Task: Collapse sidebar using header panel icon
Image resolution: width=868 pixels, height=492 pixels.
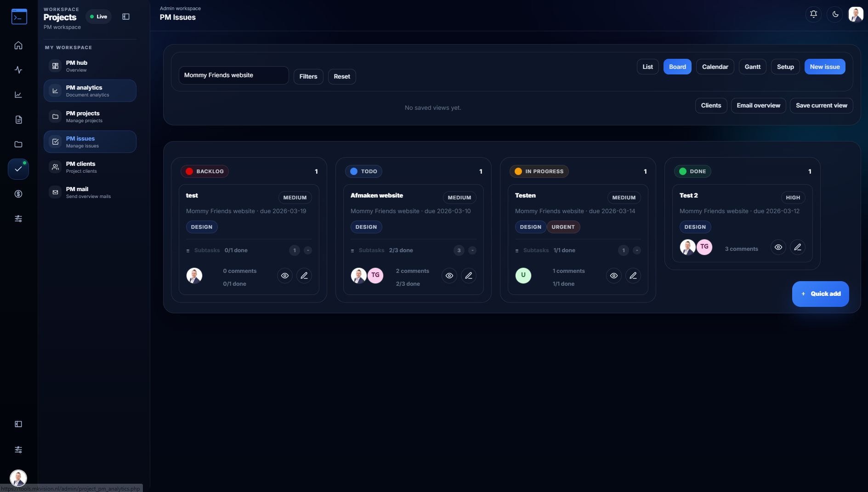Action: point(126,17)
